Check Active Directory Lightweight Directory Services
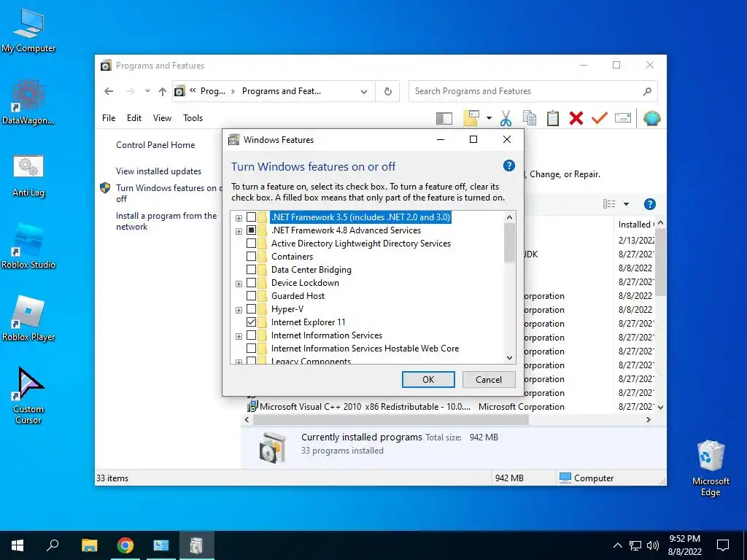The width and height of the screenshot is (747, 560). (x=251, y=244)
